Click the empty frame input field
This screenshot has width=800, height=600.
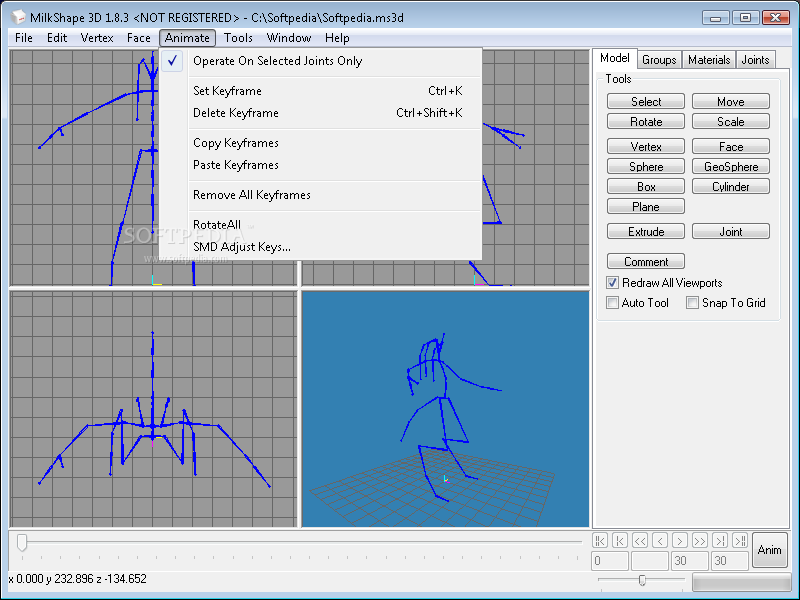(649, 561)
